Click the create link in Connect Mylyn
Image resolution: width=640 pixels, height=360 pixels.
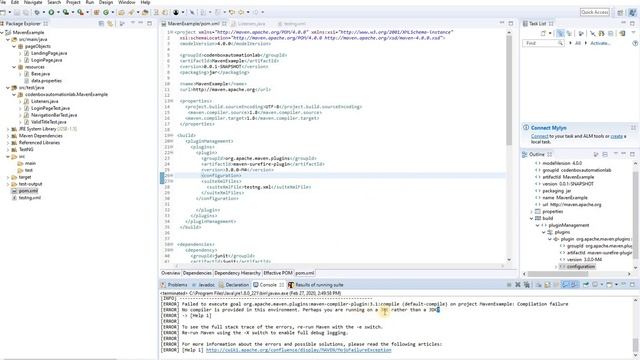[616, 136]
